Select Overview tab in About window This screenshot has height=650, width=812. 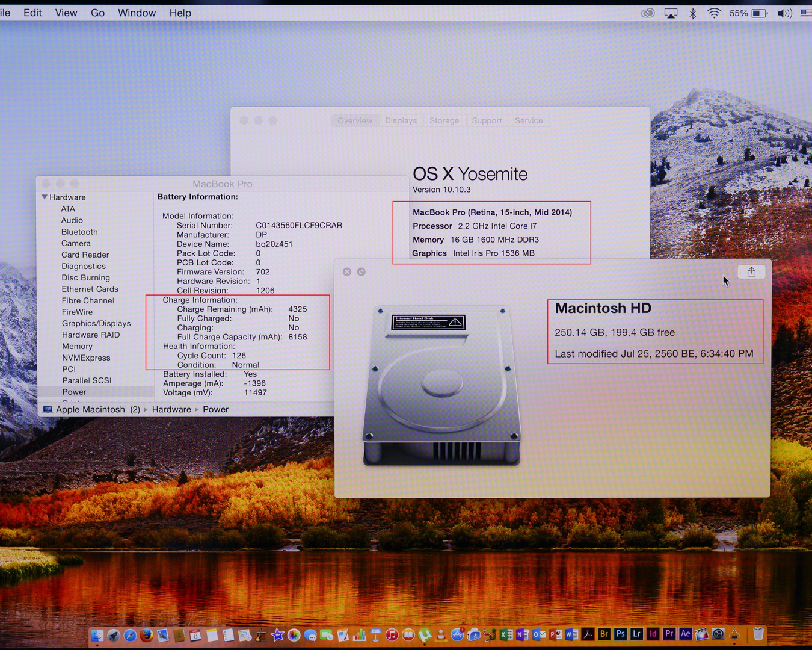pos(355,120)
